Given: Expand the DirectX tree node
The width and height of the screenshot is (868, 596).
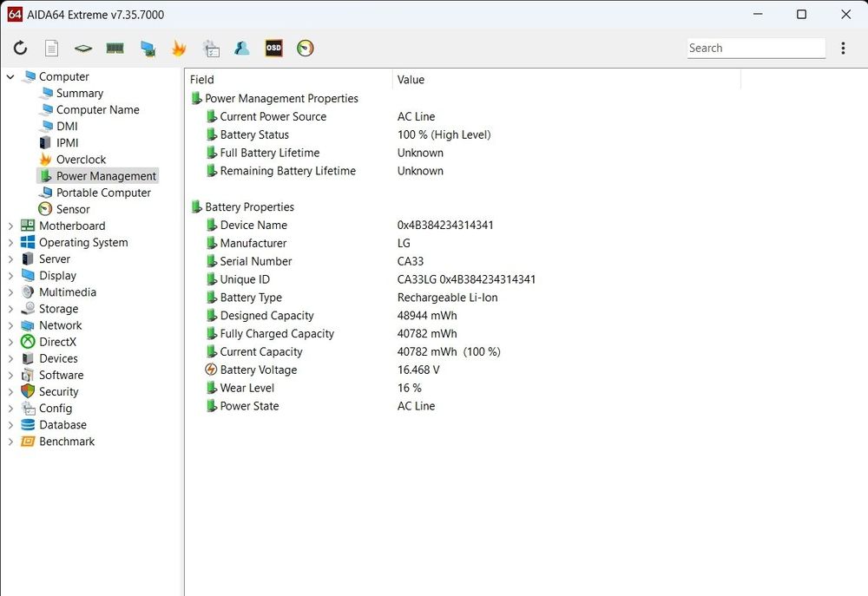Looking at the screenshot, I should point(10,342).
